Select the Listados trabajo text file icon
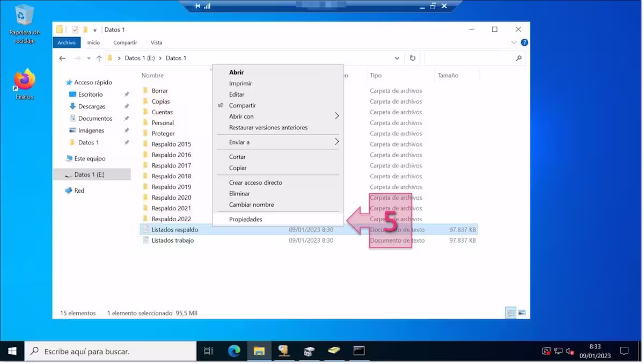 click(x=145, y=241)
